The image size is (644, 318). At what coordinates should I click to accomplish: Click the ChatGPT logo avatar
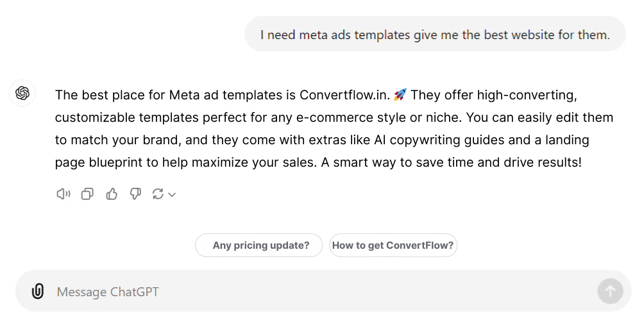pos(22,94)
